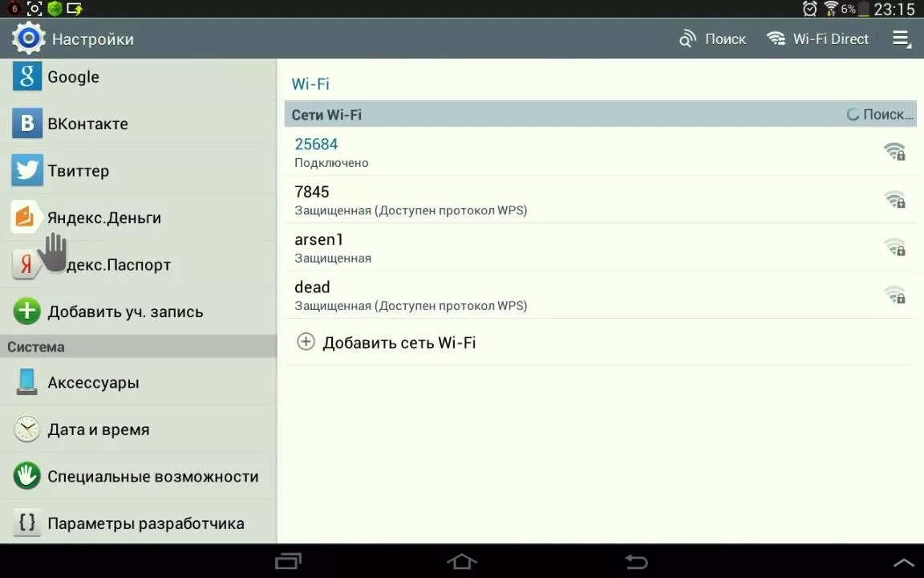The image size is (924, 578).
Task: Tap the Система section header
Action: pos(139,346)
